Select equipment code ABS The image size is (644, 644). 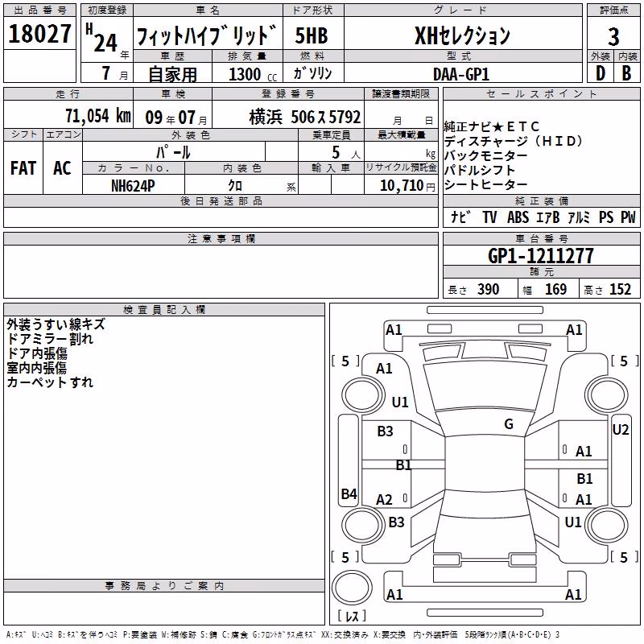coord(518,217)
